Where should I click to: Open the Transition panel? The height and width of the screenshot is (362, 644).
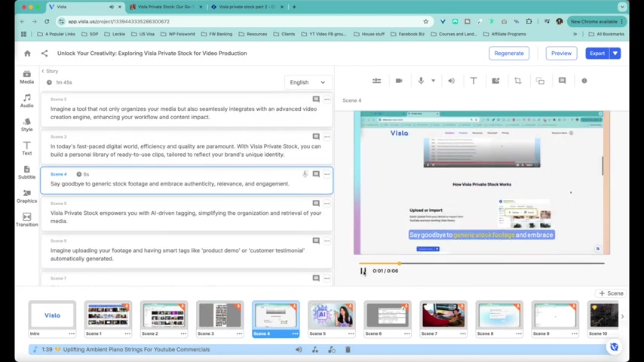(x=26, y=220)
